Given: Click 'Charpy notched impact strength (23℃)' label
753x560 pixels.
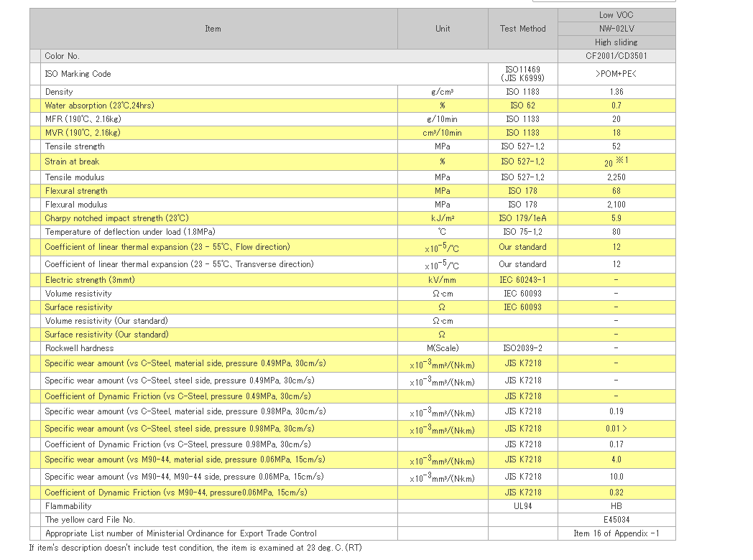Looking at the screenshot, I should click(116, 218).
